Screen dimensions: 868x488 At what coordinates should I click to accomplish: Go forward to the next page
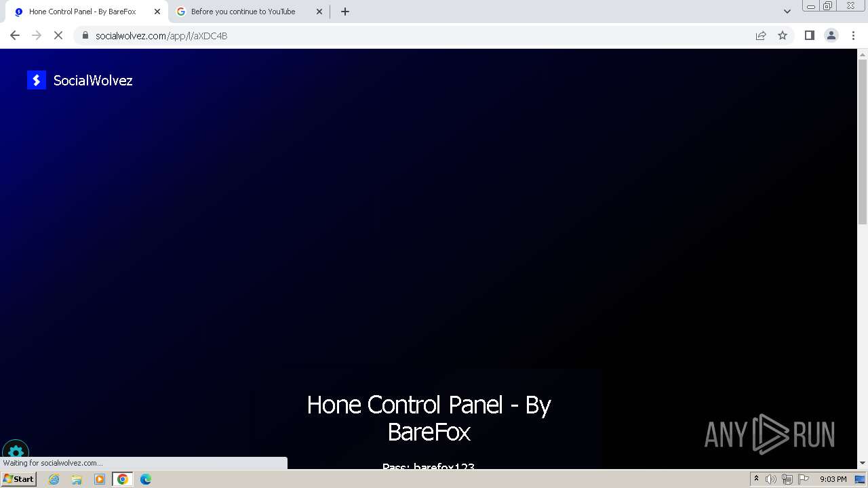[x=37, y=35]
